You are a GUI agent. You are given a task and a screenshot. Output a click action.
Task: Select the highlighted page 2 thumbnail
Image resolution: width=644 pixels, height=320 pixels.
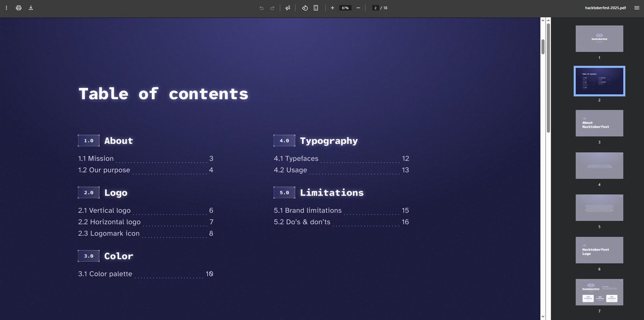(x=599, y=81)
